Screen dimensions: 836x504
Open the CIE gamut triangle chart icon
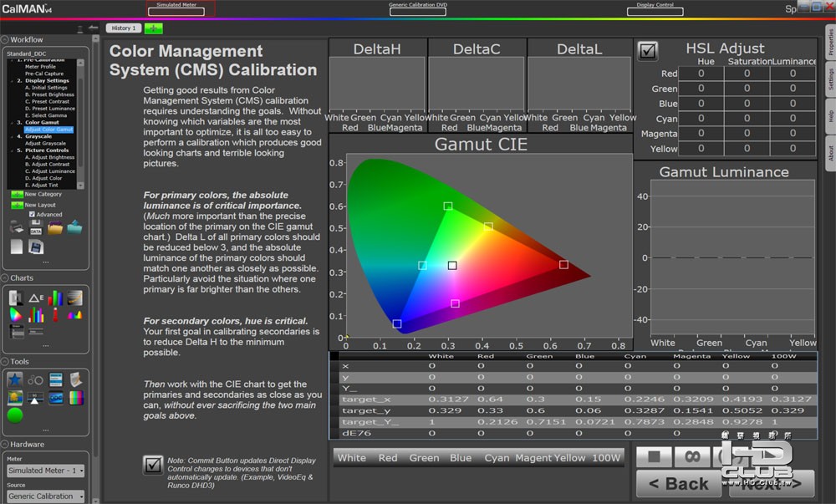point(16,315)
